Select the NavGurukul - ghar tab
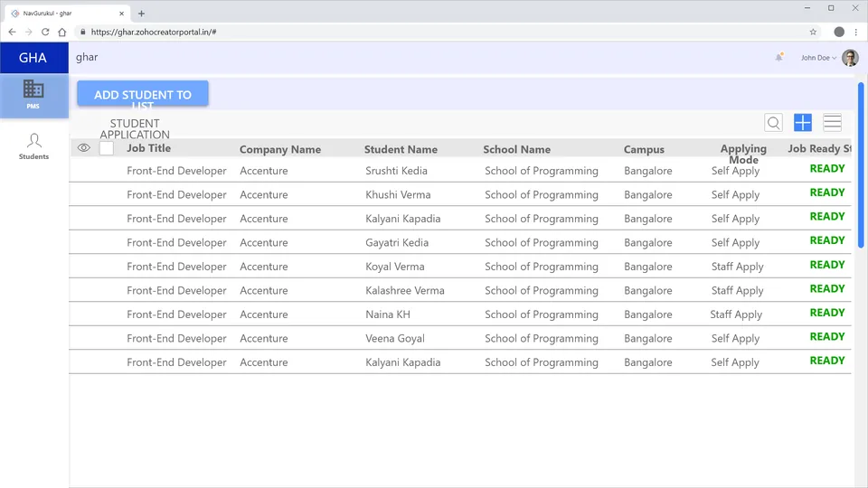 tap(66, 14)
